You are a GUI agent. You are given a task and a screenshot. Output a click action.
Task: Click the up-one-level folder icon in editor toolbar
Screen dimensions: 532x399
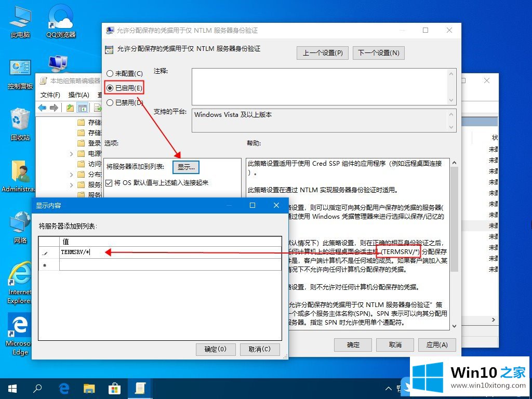[70, 108]
